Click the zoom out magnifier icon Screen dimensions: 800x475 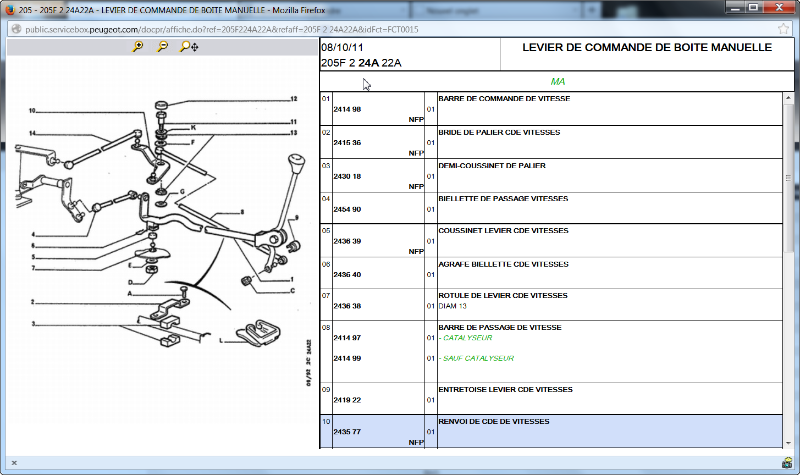pyautogui.click(x=162, y=46)
